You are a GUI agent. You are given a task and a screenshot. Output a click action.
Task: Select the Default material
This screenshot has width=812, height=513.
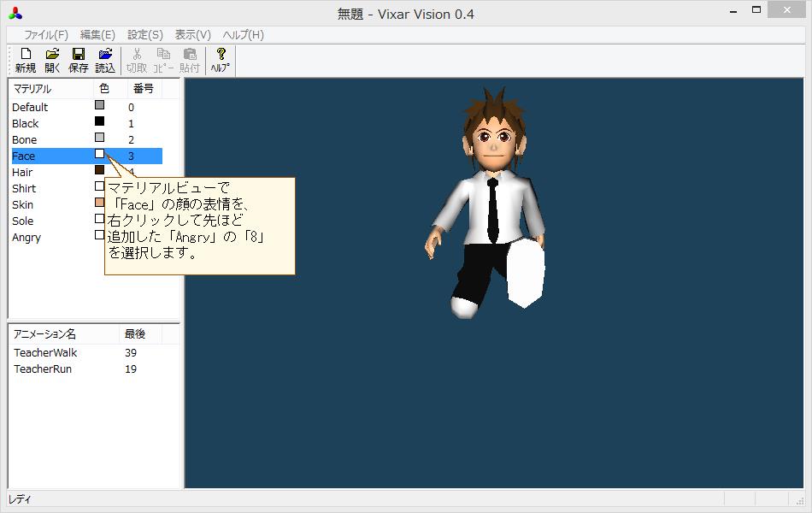click(28, 107)
